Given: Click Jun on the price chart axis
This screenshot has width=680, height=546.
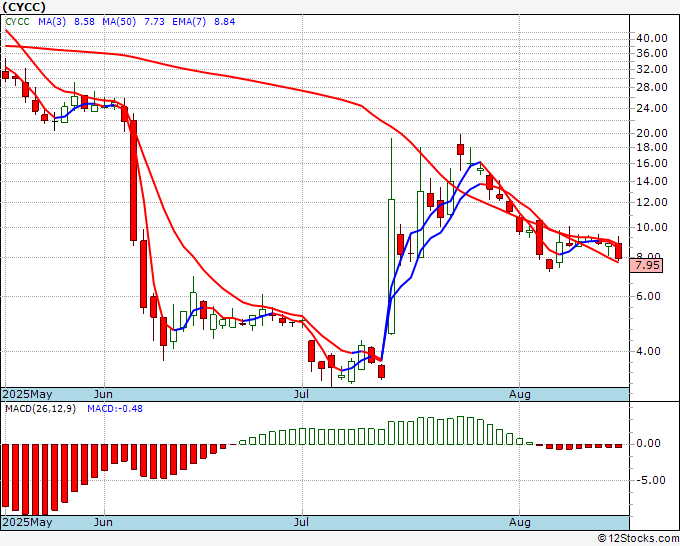Looking at the screenshot, I should pyautogui.click(x=103, y=395).
